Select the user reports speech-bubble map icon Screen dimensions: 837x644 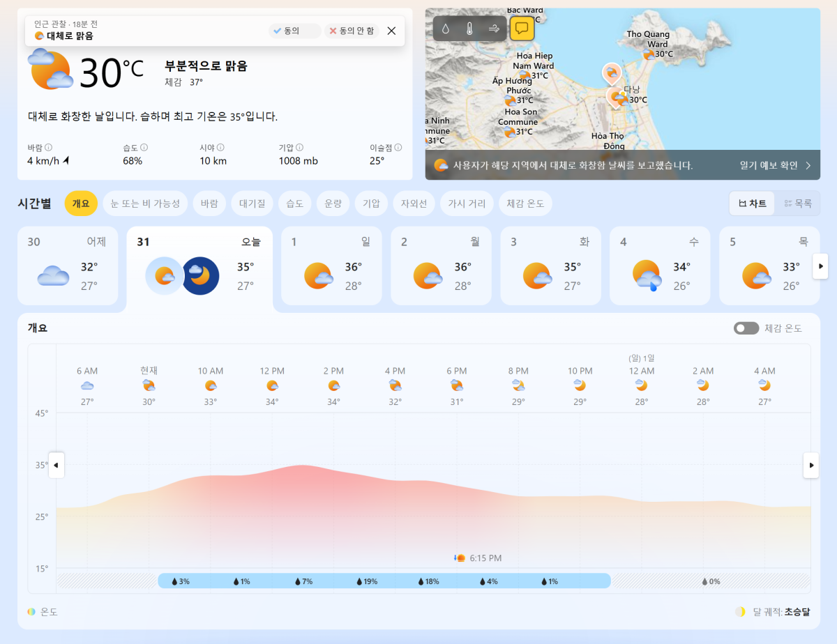pos(522,29)
